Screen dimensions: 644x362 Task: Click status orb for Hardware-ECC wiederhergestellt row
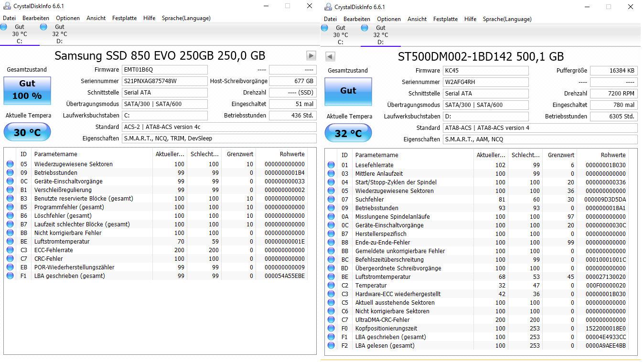click(331, 294)
